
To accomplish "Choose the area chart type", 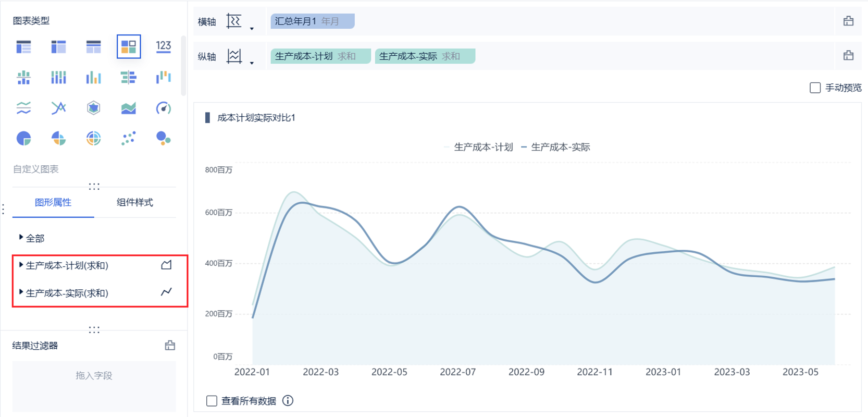I will (128, 108).
